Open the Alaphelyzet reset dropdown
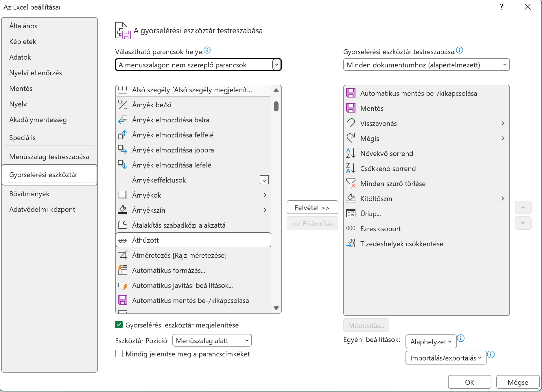542x392 pixels. (x=431, y=342)
